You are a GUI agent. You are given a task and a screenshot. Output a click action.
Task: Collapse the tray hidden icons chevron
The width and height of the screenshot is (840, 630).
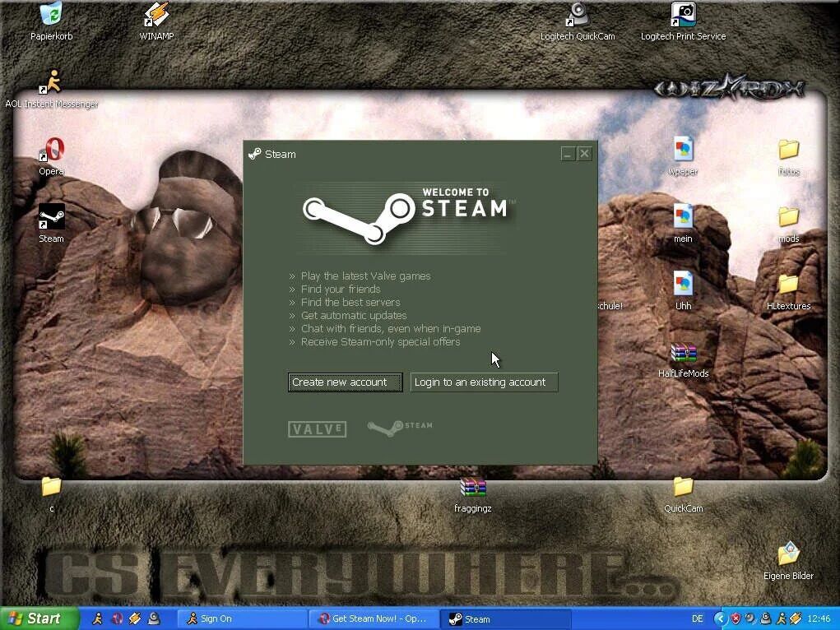[721, 618]
